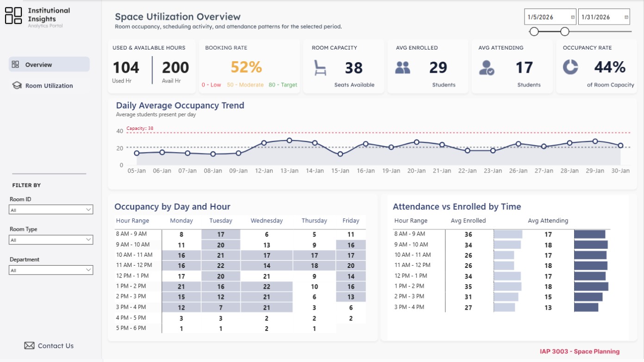Click the 20-Jan data point on trend line
Image resolution: width=644 pixels, height=362 pixels.
[x=417, y=142]
